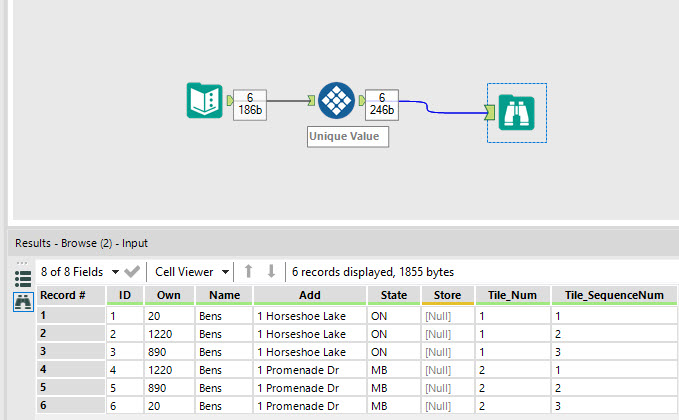679x420 pixels.
Task: Click the Browse tool input anchor
Action: pyautogui.click(x=489, y=112)
